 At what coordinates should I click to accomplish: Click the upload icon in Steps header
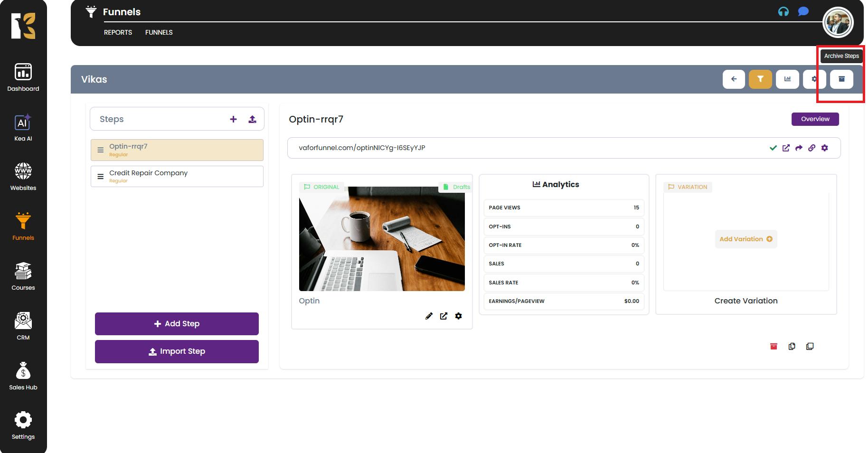coord(252,119)
